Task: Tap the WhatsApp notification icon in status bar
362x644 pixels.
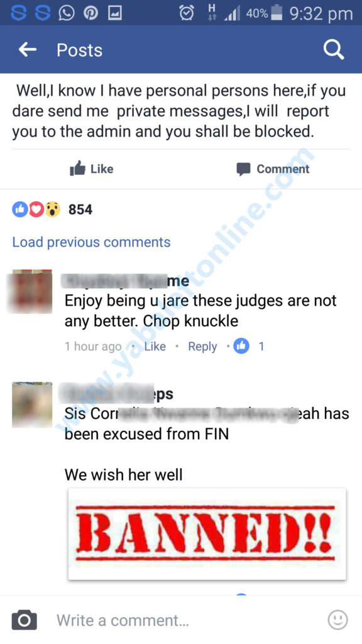Action: click(x=67, y=14)
